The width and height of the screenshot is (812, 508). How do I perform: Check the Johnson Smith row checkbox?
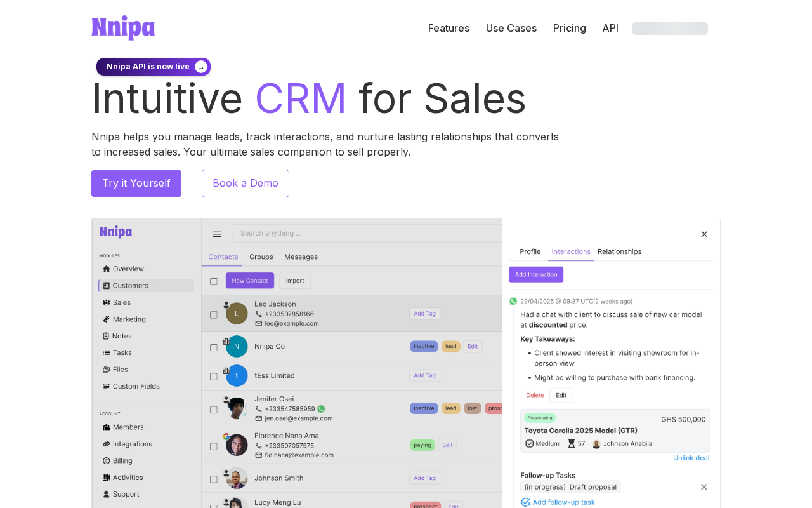(214, 479)
